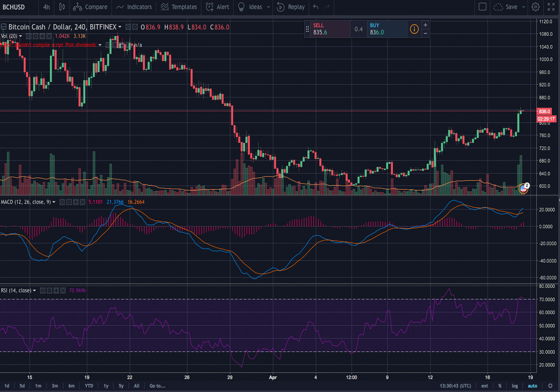Select the 1y date range

click(x=106, y=386)
